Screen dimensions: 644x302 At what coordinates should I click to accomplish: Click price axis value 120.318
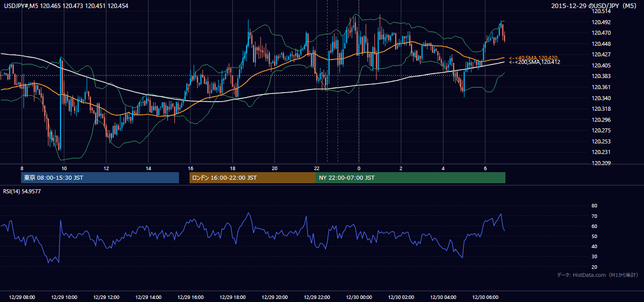click(x=601, y=109)
